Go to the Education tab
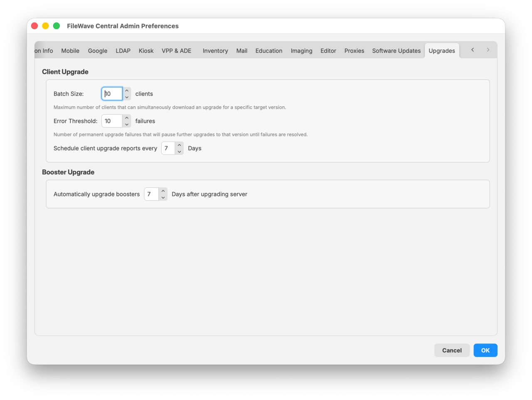 [269, 51]
